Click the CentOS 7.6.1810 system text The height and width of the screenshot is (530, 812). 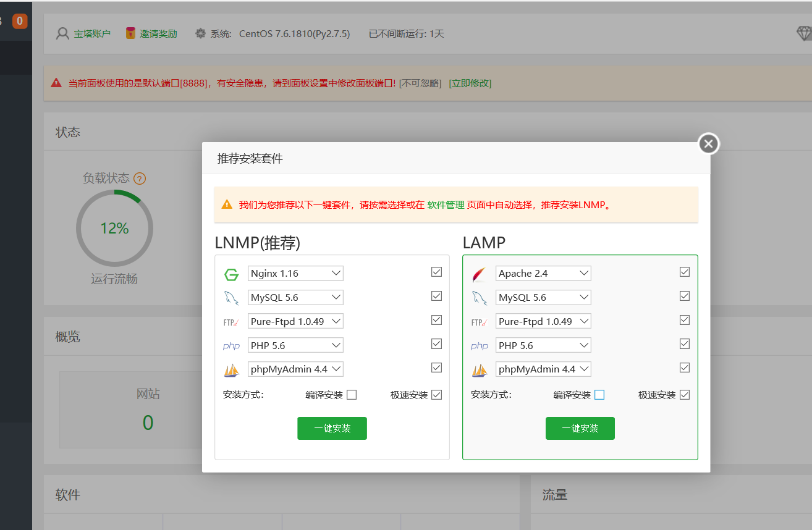tap(295, 33)
